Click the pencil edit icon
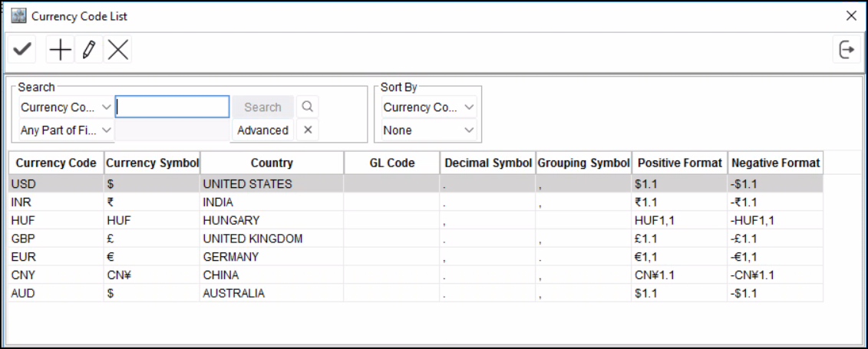Viewport: 868px width, 349px height. [x=88, y=51]
